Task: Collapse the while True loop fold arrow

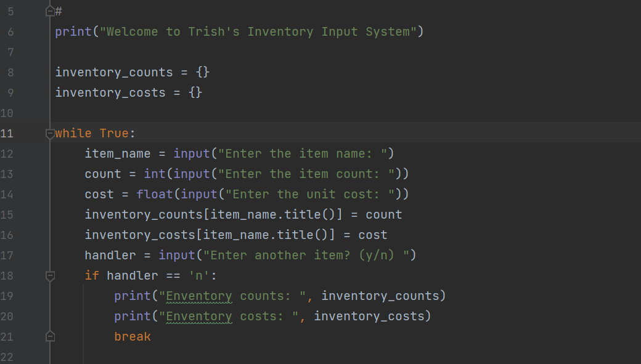Action: (50, 133)
